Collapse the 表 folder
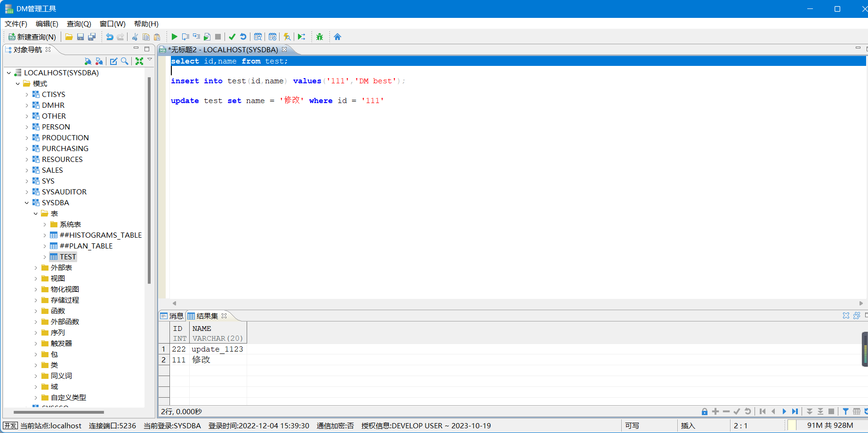Image resolution: width=868 pixels, height=433 pixels. coord(36,214)
